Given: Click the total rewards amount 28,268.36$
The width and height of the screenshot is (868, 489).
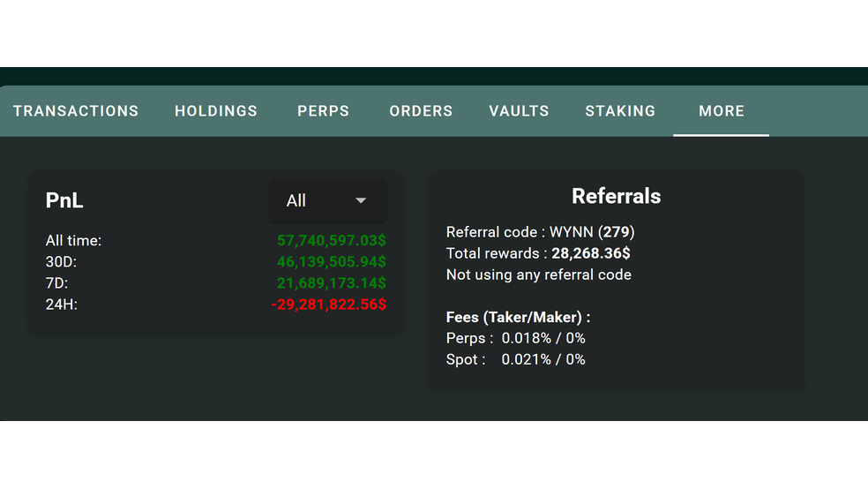Looking at the screenshot, I should tap(590, 253).
